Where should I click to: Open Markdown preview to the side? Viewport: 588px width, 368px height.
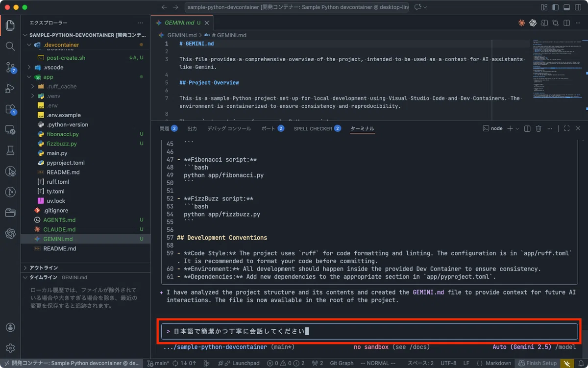544,23
